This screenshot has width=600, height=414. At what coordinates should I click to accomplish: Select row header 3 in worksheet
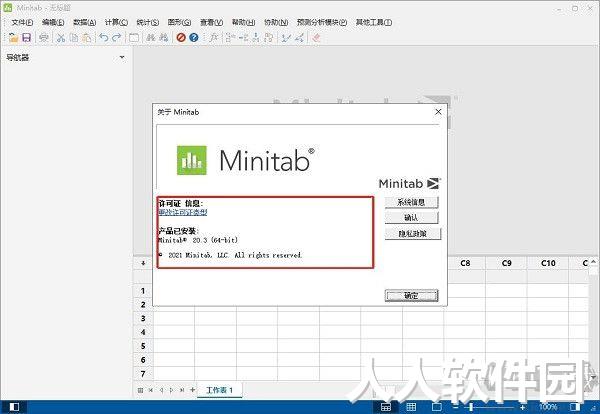pyautogui.click(x=143, y=318)
